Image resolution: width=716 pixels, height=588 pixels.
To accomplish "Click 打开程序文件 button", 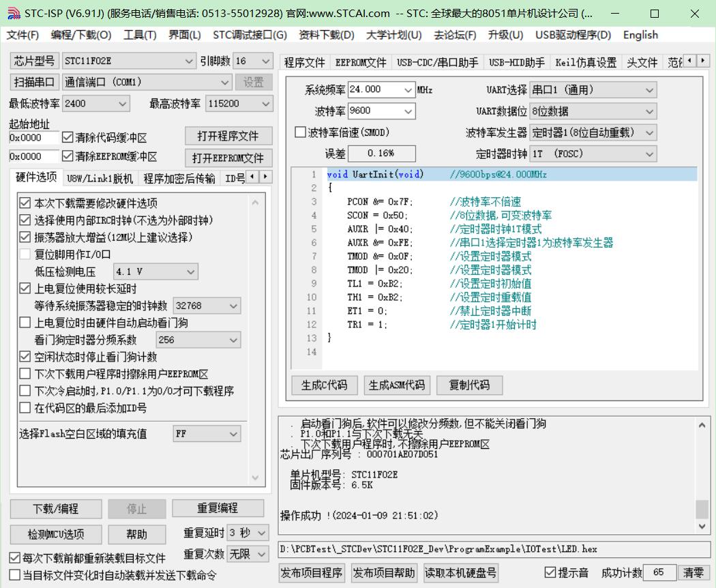I will point(228,136).
